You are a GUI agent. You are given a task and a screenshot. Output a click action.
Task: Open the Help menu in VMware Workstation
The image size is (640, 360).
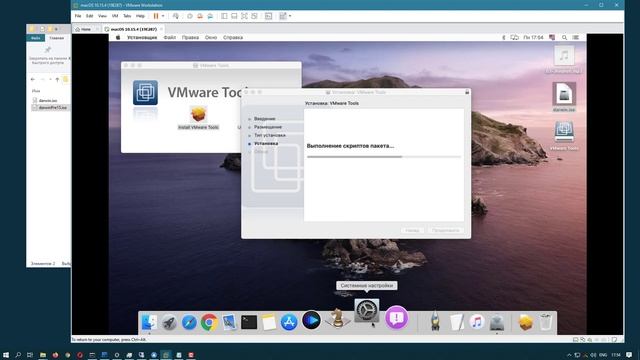click(140, 16)
